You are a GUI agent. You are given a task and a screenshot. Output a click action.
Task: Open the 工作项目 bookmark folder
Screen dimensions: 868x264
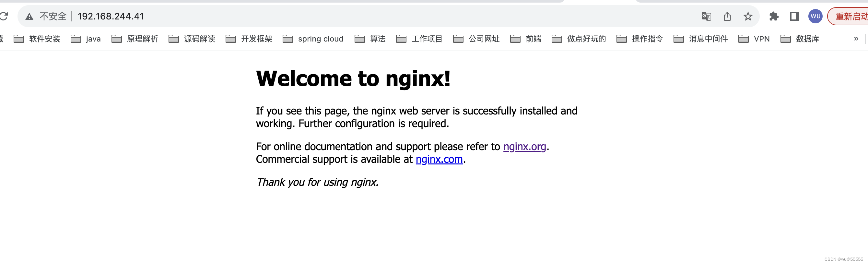pos(419,39)
